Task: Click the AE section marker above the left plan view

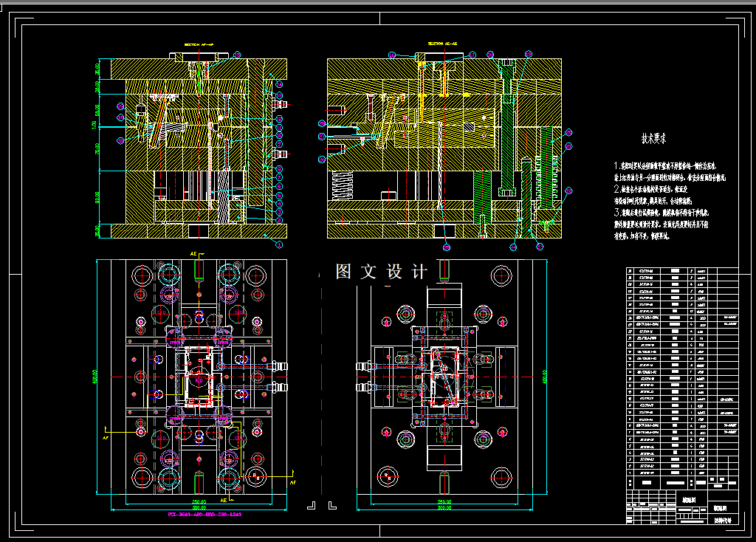Action: (x=194, y=253)
